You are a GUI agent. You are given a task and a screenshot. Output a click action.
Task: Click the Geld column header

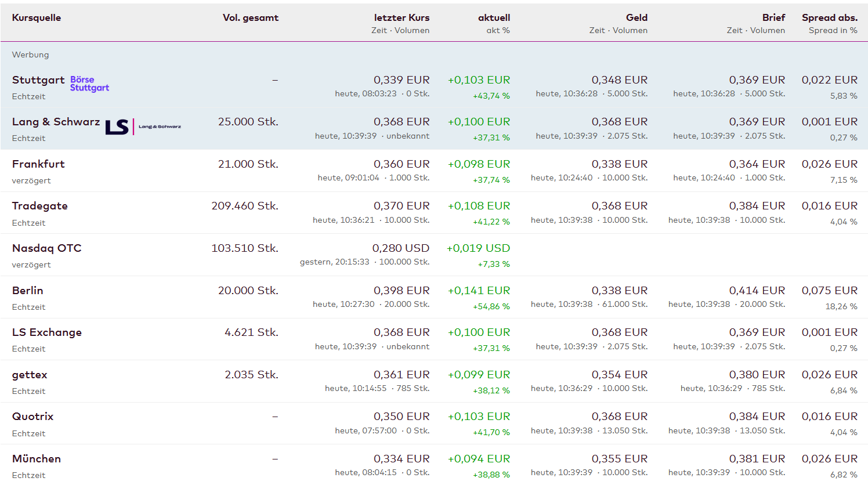click(x=637, y=18)
